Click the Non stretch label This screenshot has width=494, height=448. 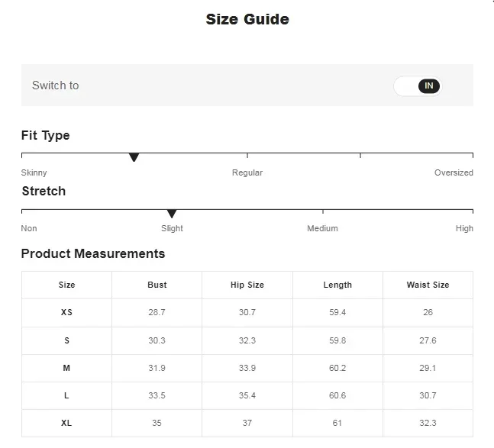coord(29,228)
